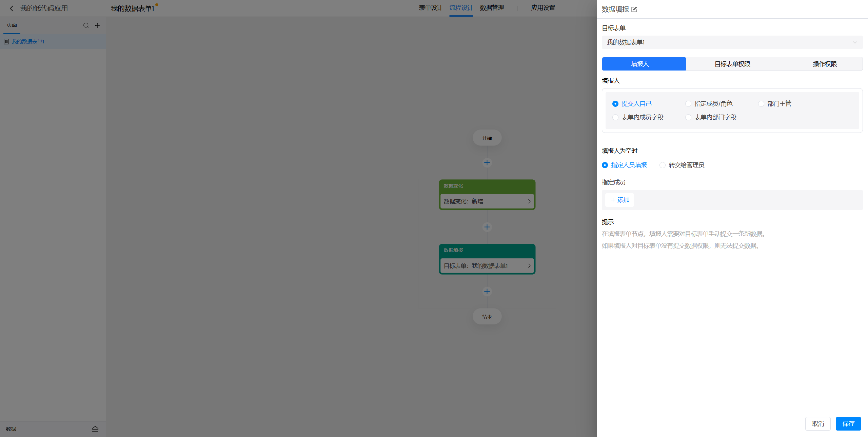Expand the 数据变化：新增 node chevron

click(x=529, y=201)
